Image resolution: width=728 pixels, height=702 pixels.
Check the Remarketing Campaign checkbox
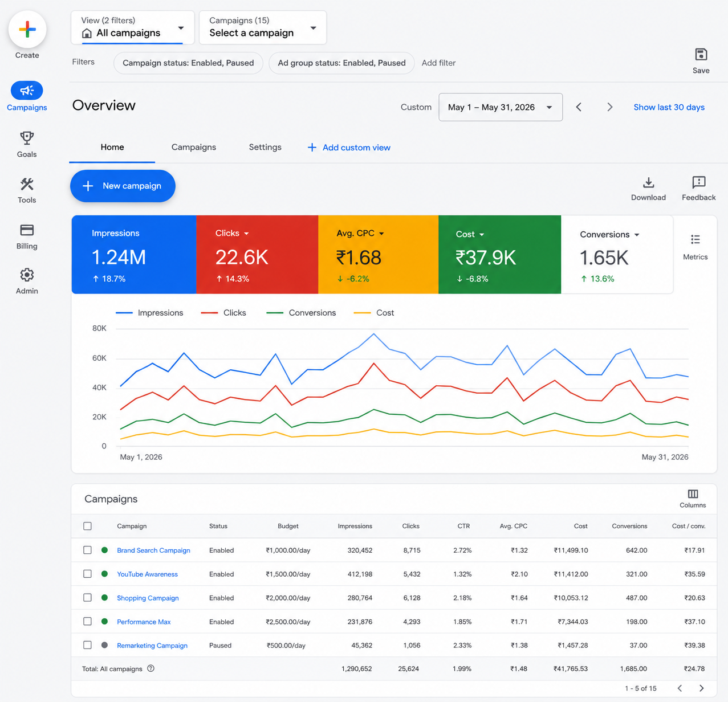click(x=87, y=645)
